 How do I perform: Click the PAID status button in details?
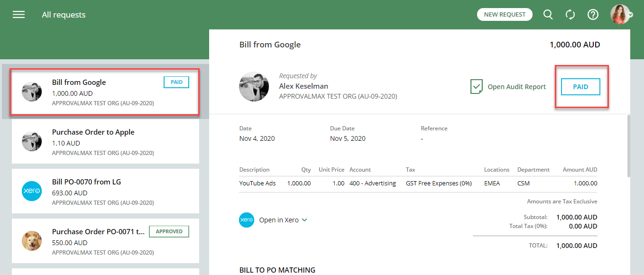[x=580, y=87]
